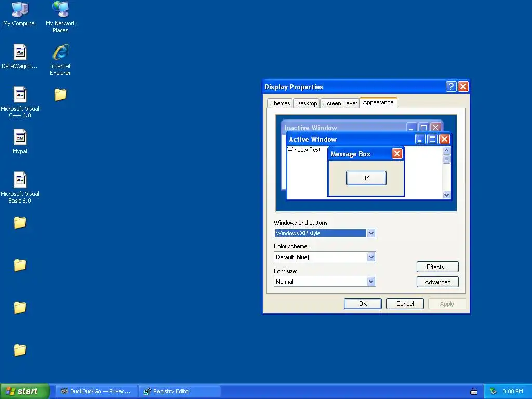Open the My Computer desktop icon
Viewport: 532px width, 399px height.
[20, 14]
